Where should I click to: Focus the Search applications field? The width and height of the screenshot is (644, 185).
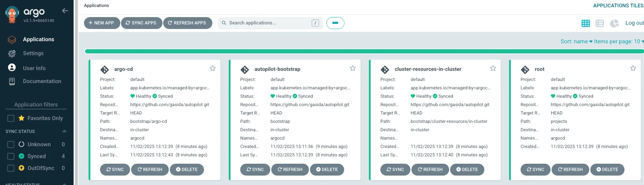pyautogui.click(x=270, y=23)
